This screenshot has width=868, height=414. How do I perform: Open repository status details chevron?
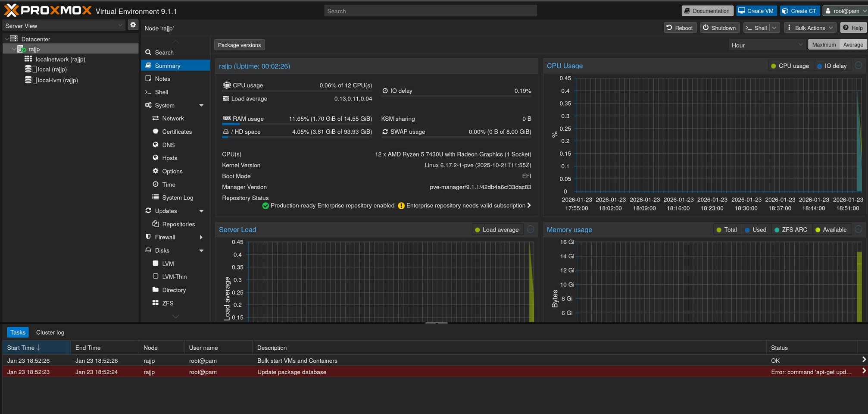529,205
